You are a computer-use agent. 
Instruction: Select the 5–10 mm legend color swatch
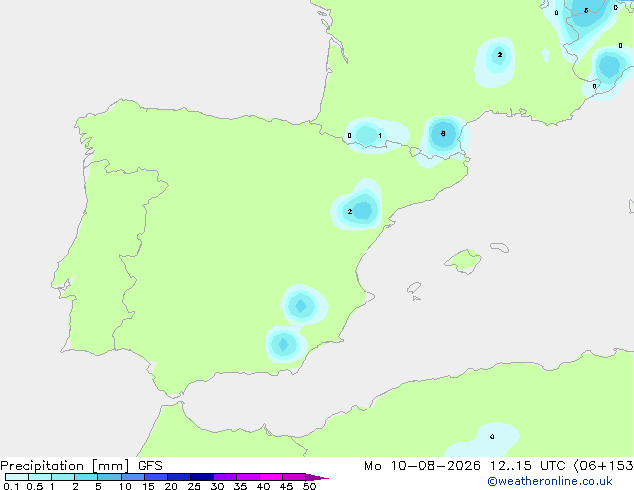click(x=109, y=477)
